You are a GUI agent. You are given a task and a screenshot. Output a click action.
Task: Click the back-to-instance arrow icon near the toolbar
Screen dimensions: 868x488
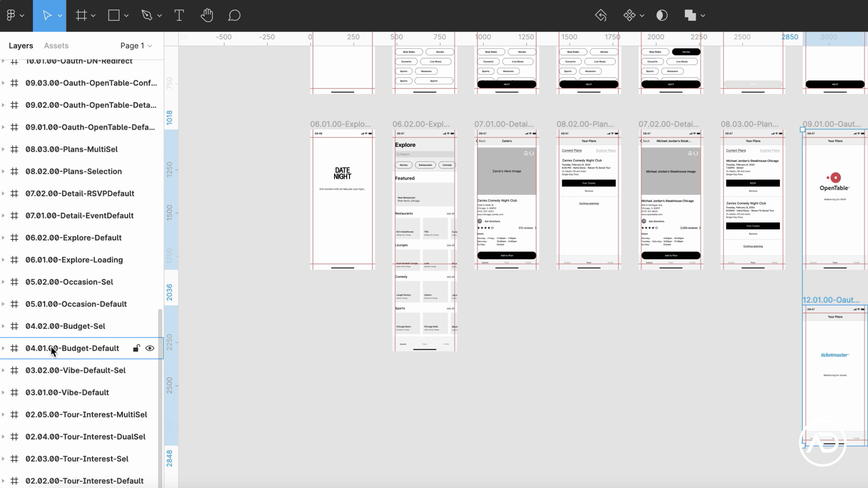click(601, 15)
